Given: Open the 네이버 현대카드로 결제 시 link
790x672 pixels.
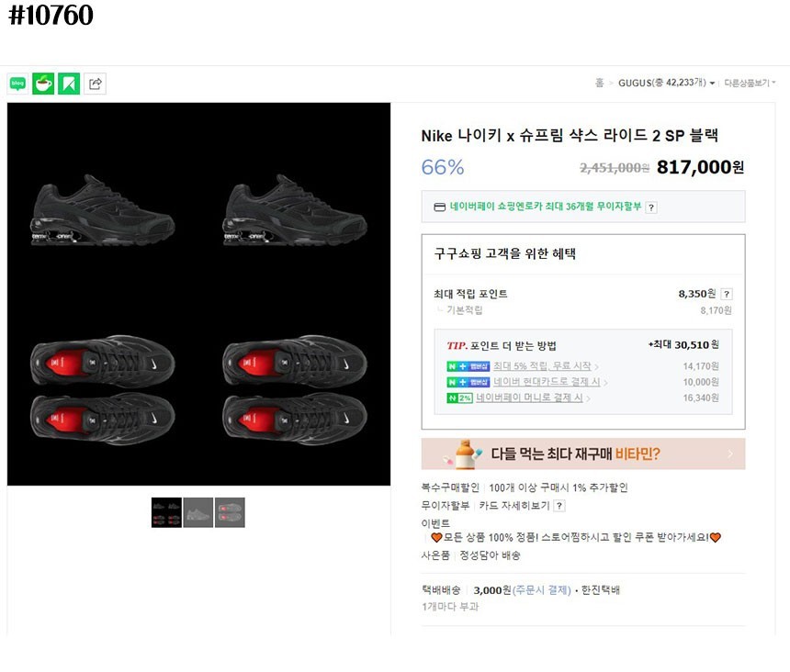Looking at the screenshot, I should click(x=547, y=382).
